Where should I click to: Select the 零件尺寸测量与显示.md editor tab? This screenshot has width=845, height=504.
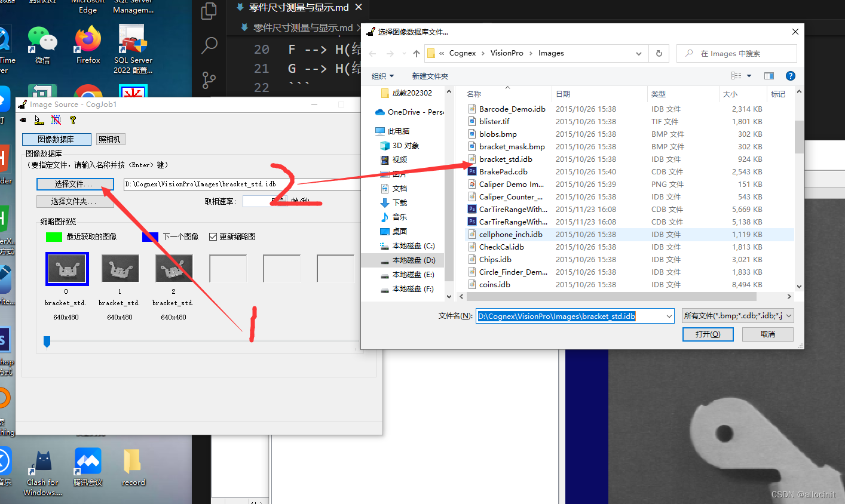pos(298,7)
